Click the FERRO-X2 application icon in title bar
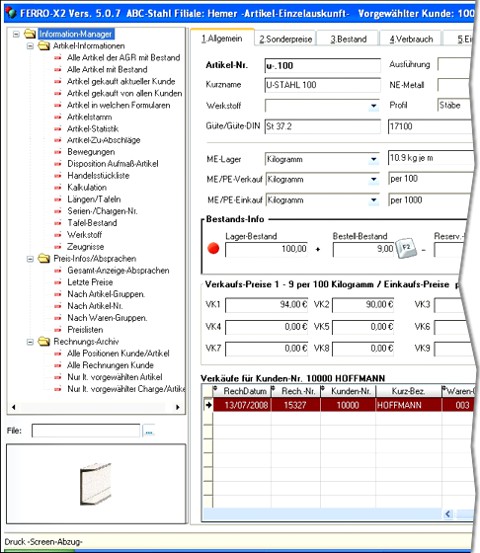Viewport: 480px width, 553px height. point(11,13)
